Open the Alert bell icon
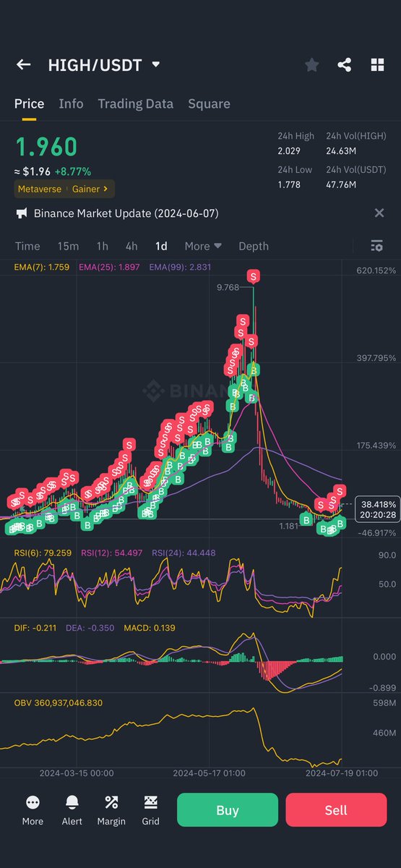This screenshot has width=401, height=868. click(x=72, y=802)
